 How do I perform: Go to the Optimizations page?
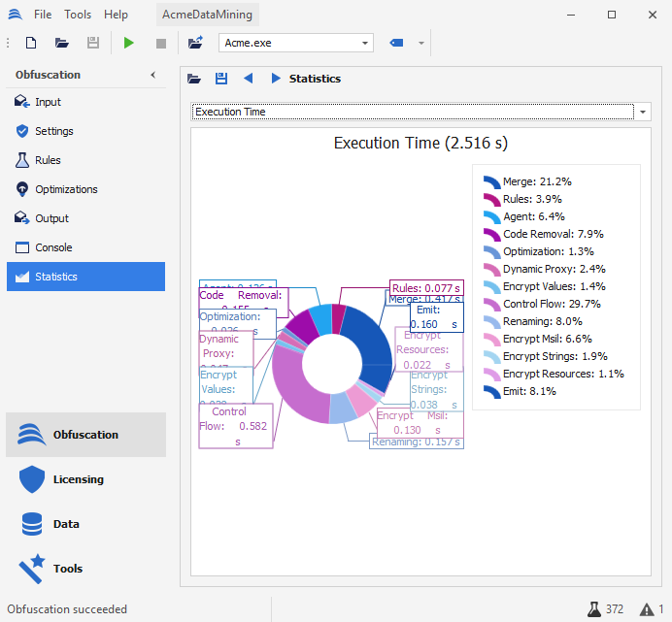pyautogui.click(x=66, y=189)
